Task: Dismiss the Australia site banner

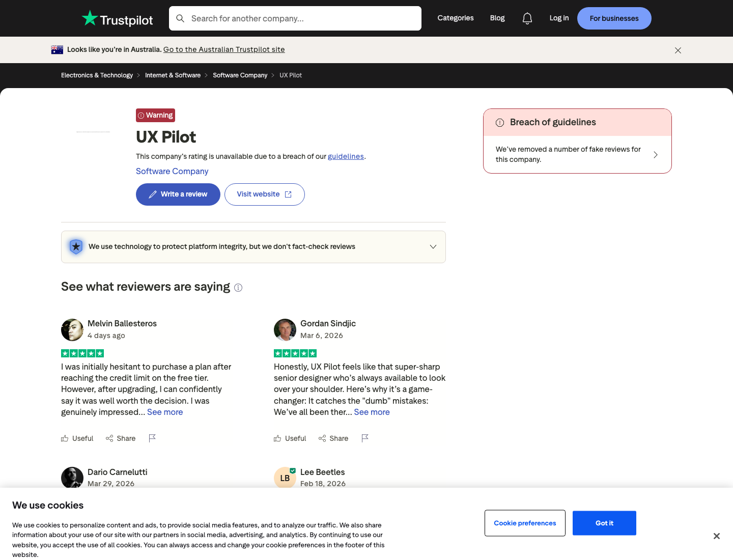Action: [678, 50]
